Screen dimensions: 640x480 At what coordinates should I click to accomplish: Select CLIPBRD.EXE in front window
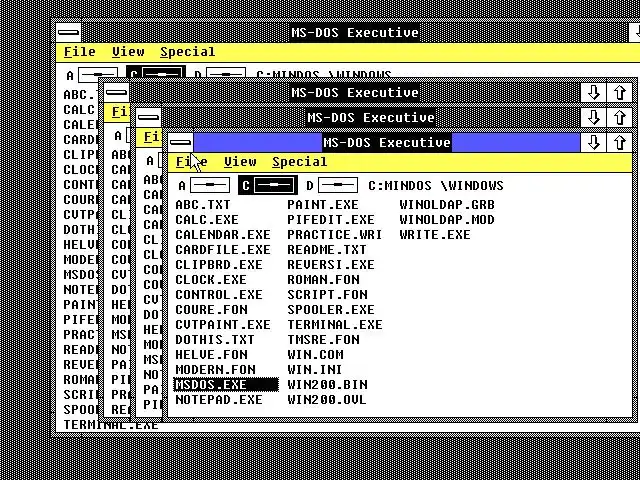219,265
